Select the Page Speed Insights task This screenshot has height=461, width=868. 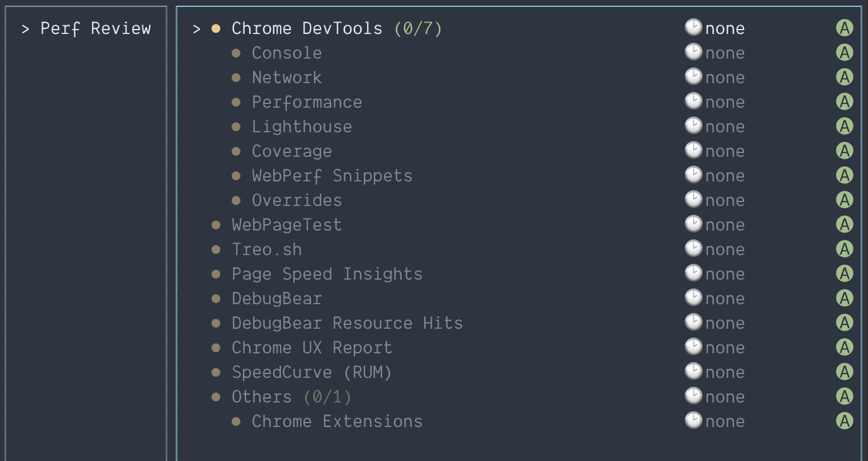327,274
